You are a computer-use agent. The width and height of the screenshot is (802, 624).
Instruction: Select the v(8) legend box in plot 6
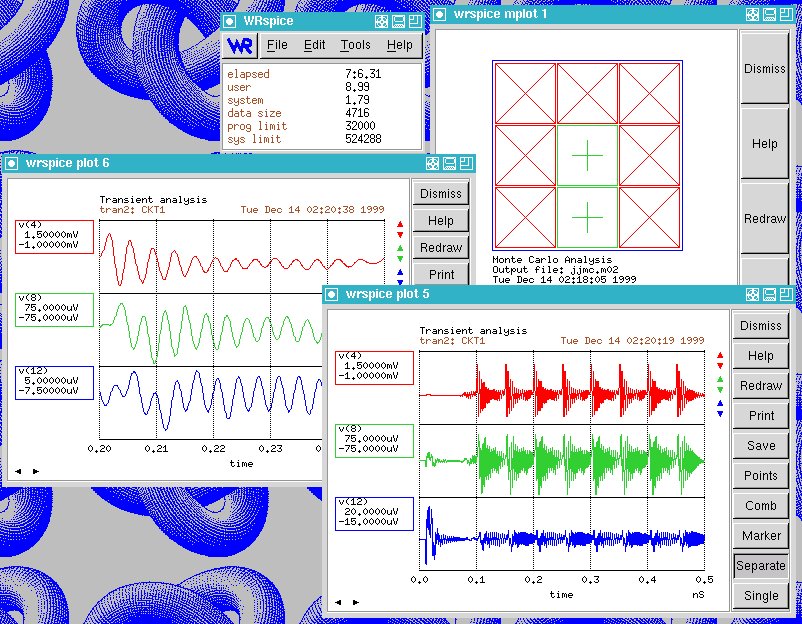[54, 310]
